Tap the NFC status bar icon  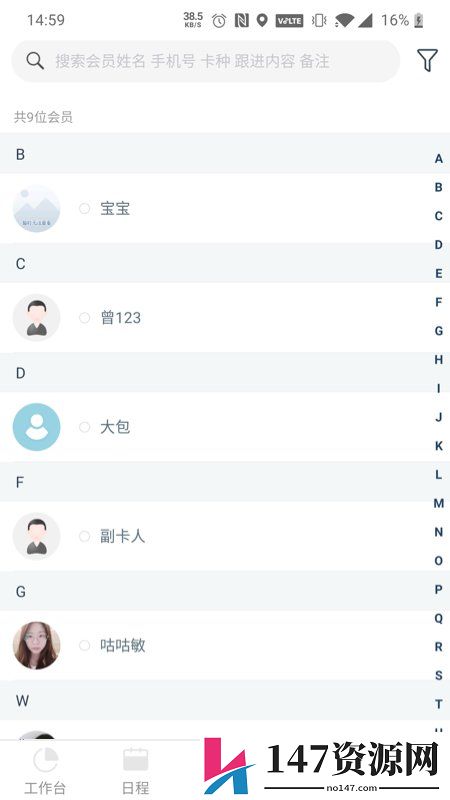(x=241, y=20)
